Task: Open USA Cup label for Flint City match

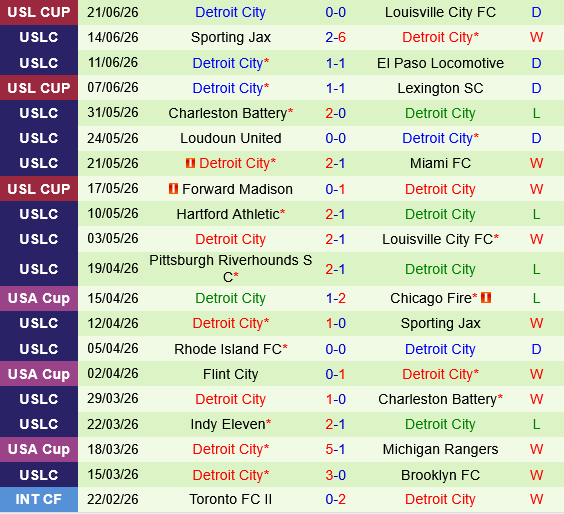Action: pyautogui.click(x=39, y=374)
